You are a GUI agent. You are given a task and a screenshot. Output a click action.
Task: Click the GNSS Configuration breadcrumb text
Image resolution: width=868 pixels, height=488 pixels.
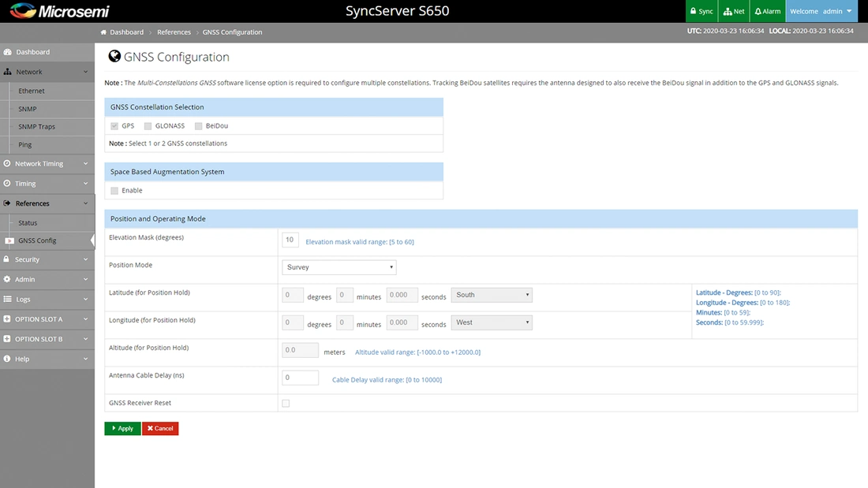pos(233,32)
